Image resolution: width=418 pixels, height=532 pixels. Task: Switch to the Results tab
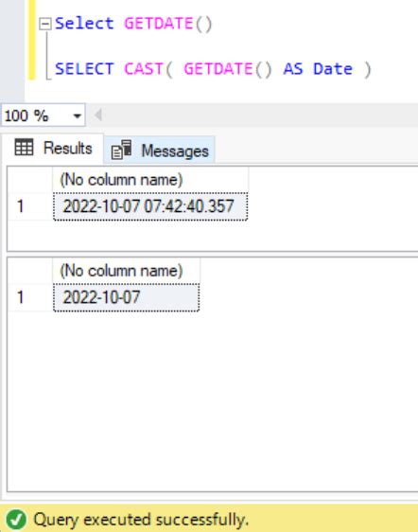(x=54, y=149)
